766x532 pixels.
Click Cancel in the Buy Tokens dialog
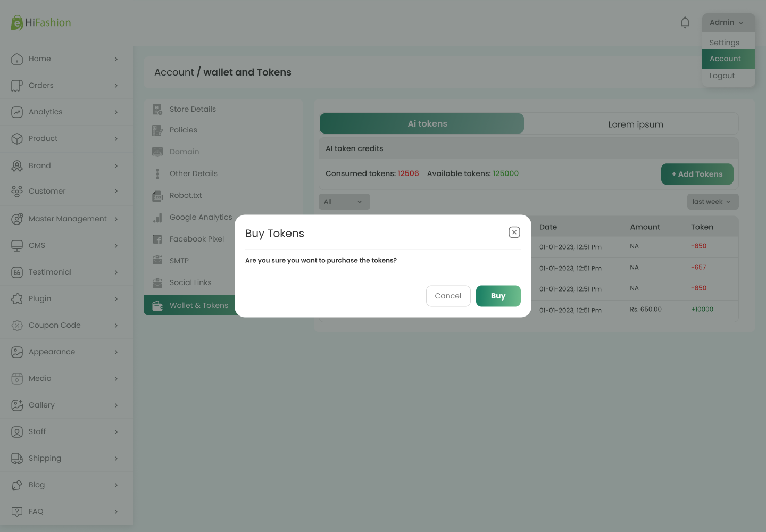tap(448, 296)
